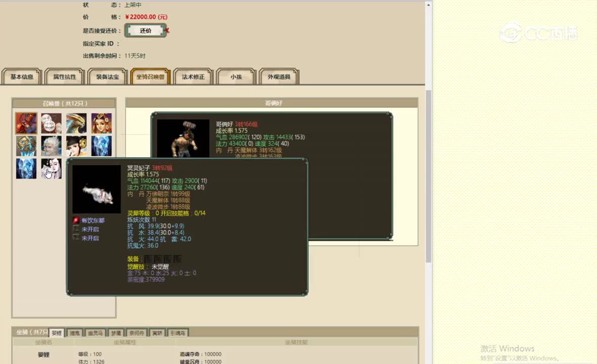Select the bronze ornament summon beast icon

tap(26, 146)
